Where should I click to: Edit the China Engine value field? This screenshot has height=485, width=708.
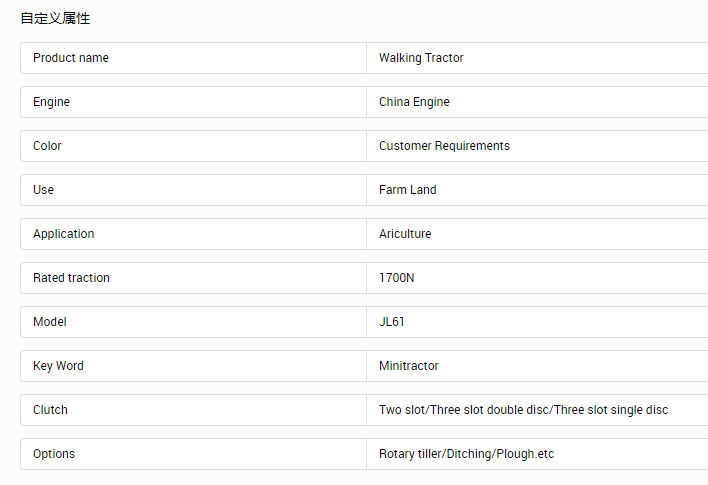click(x=537, y=102)
